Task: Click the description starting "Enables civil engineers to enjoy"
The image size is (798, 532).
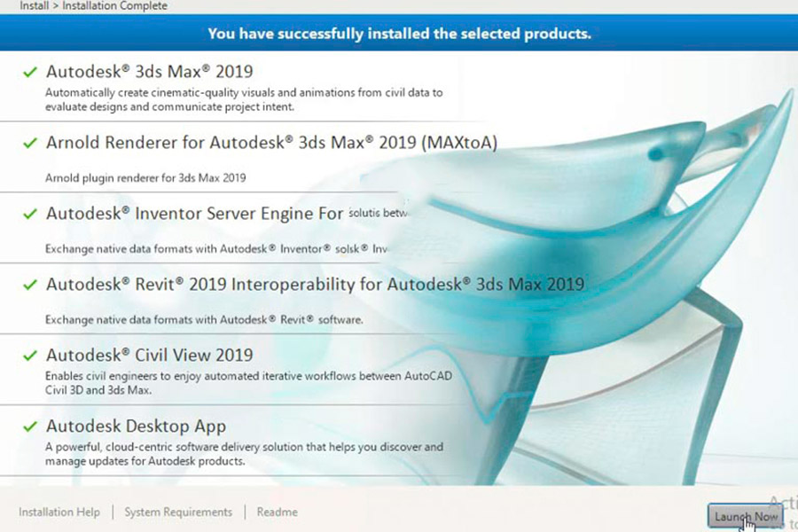Action: click(248, 383)
